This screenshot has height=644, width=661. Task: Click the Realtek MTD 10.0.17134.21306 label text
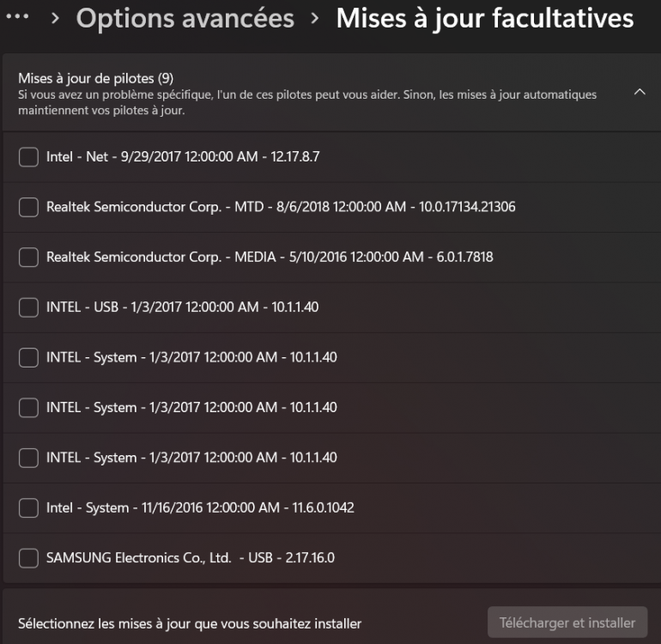pos(281,207)
